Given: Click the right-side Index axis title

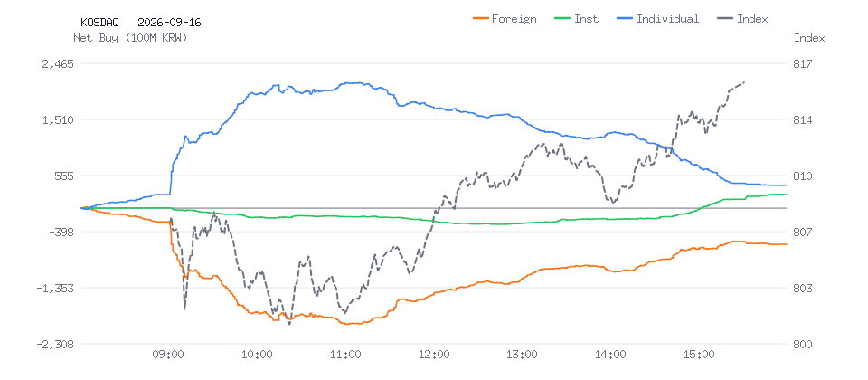Looking at the screenshot, I should pyautogui.click(x=809, y=38).
